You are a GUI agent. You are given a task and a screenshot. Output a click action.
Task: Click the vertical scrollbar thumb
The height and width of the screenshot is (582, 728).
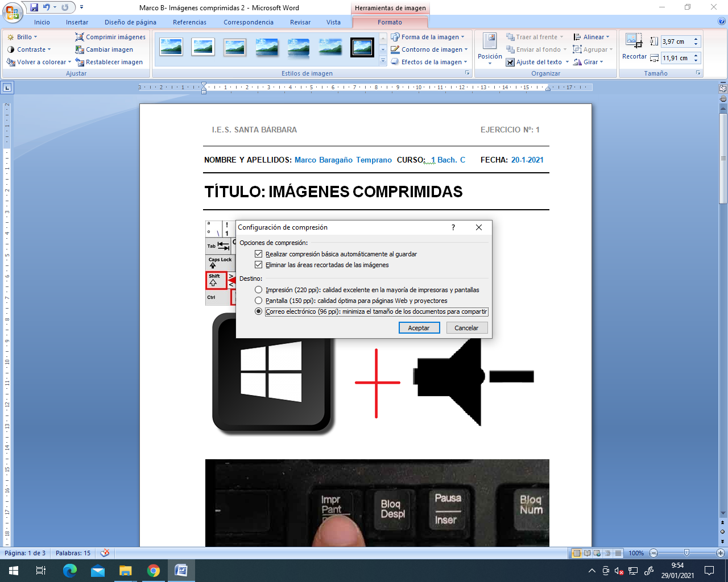pyautogui.click(x=723, y=158)
